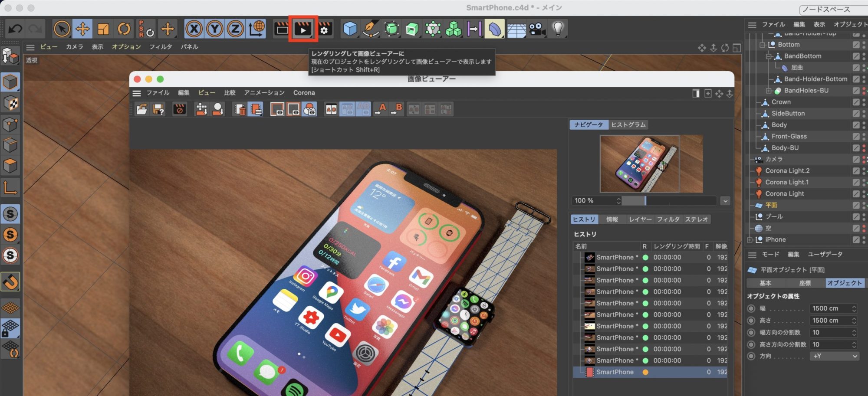The height and width of the screenshot is (396, 868).
Task: Click the 情報 tab button
Action: point(612,219)
